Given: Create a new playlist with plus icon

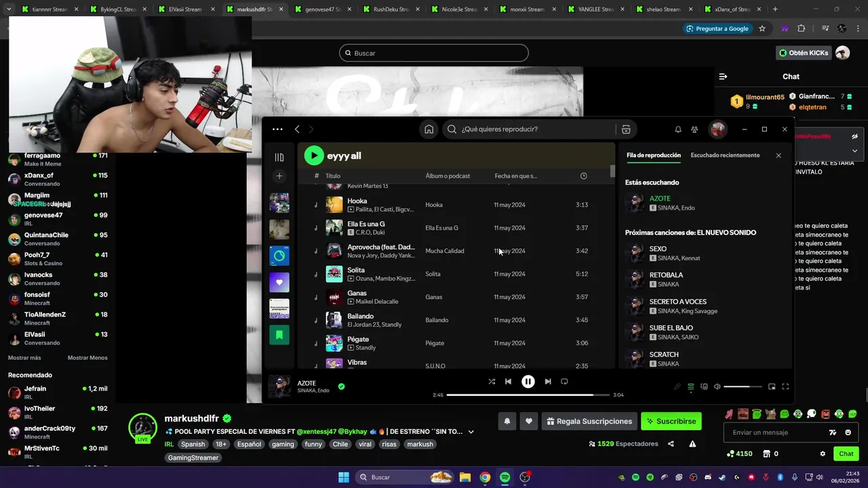Looking at the screenshot, I should (x=279, y=176).
